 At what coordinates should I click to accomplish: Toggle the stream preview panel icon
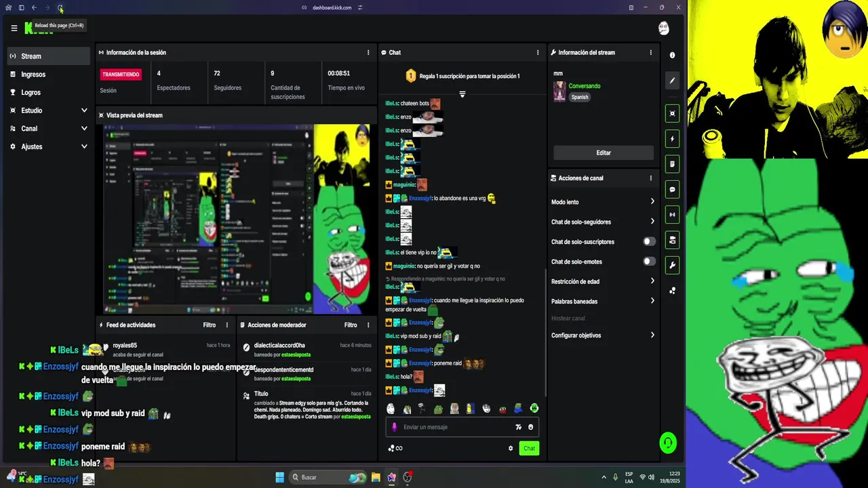point(672,113)
